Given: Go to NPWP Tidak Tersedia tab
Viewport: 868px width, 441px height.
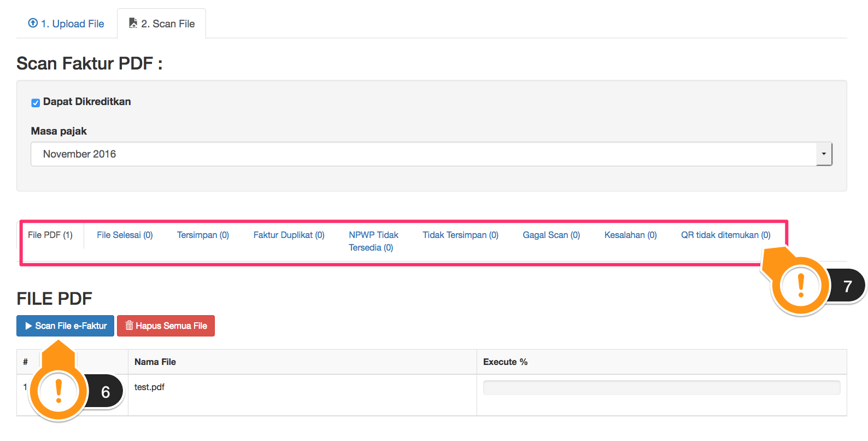Looking at the screenshot, I should (x=373, y=241).
